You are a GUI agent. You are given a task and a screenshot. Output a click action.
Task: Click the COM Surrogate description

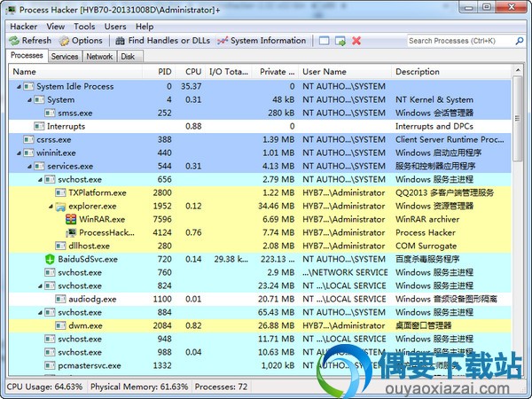(x=426, y=246)
